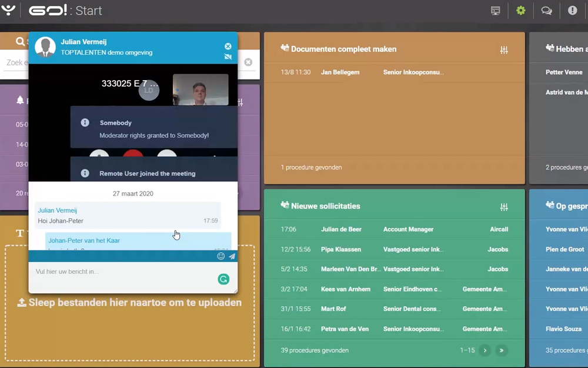Image resolution: width=588 pixels, height=368 pixels.
Task: Insert an emoji with the smiley icon
Action: click(221, 256)
